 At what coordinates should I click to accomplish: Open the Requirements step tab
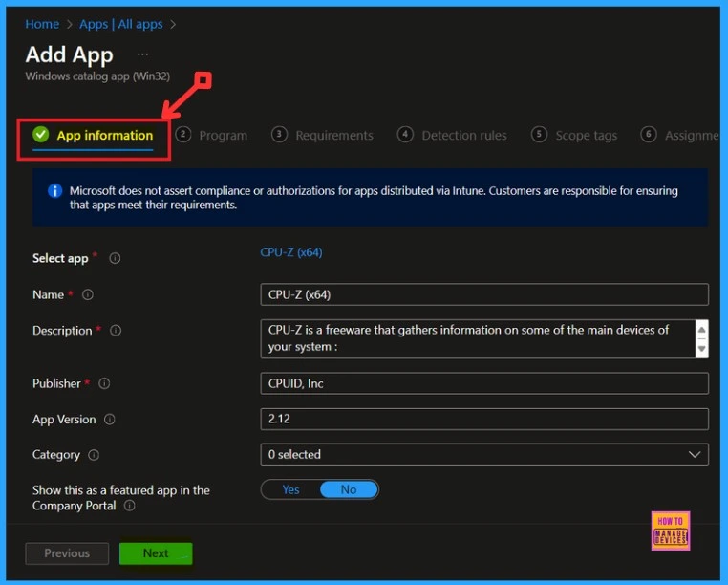(322, 135)
